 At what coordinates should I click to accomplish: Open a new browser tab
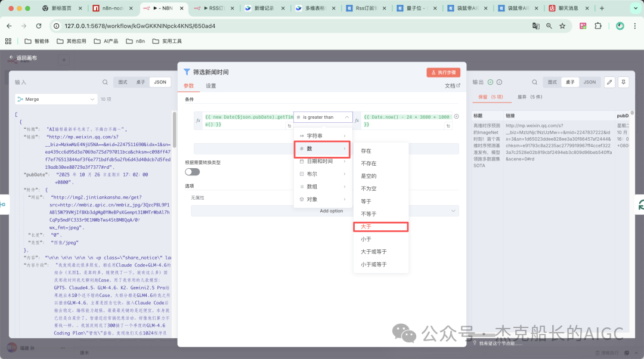pyautogui.click(x=602, y=8)
